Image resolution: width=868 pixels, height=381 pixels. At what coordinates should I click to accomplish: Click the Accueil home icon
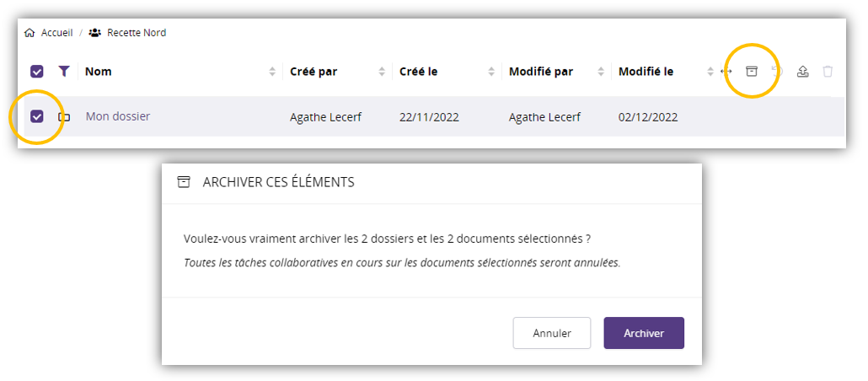pos(29,33)
